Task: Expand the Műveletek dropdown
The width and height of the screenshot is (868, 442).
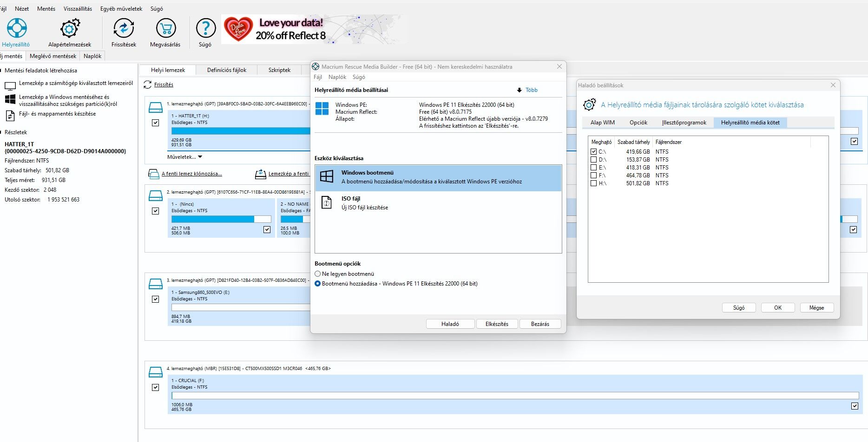Action: click(185, 157)
